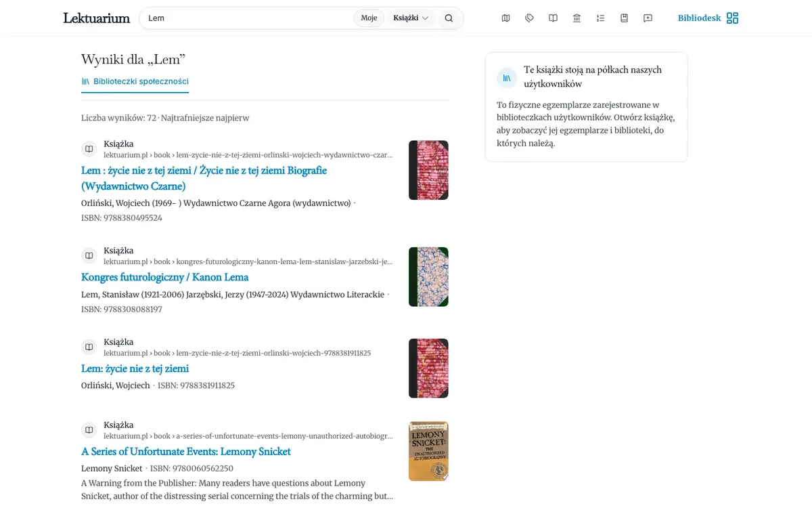
Task: Open the Wydawnictwo Czarne edition of Lem biography
Action: tap(204, 178)
